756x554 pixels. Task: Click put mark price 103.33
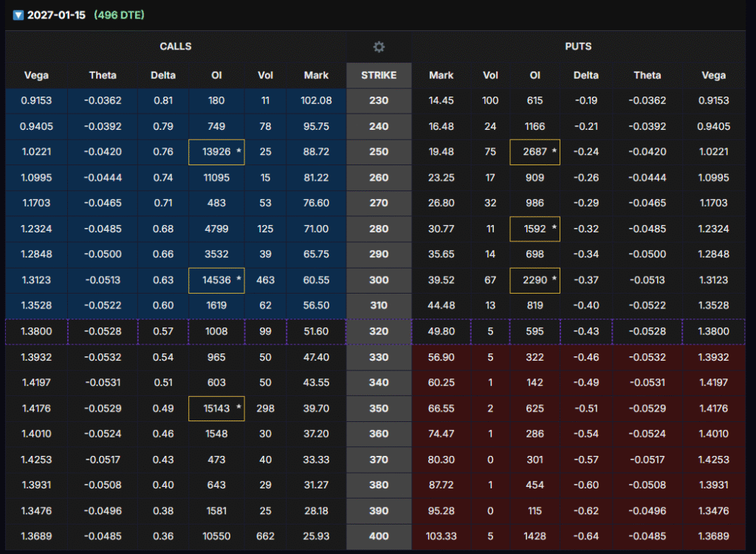click(x=441, y=536)
